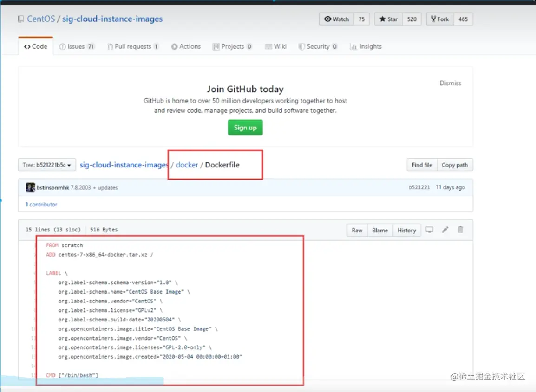Click the '11 days ago' timestamp

coord(450,187)
